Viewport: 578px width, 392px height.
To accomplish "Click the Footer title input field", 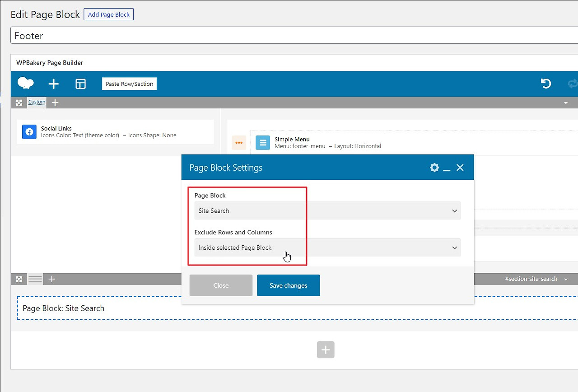I will pos(294,36).
